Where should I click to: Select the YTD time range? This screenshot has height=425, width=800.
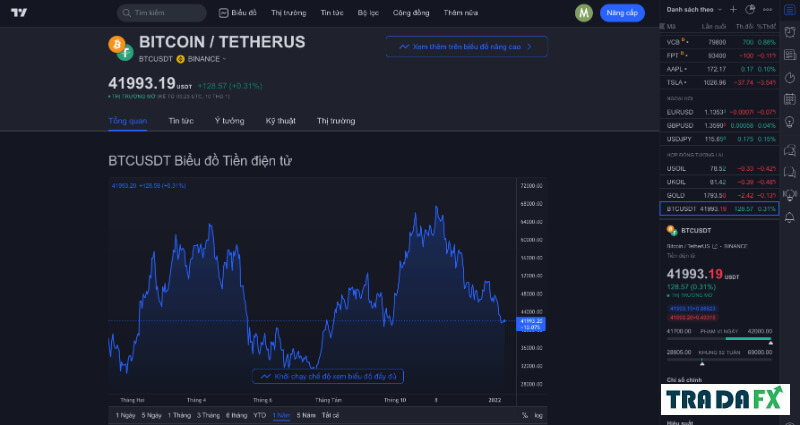tap(260, 415)
